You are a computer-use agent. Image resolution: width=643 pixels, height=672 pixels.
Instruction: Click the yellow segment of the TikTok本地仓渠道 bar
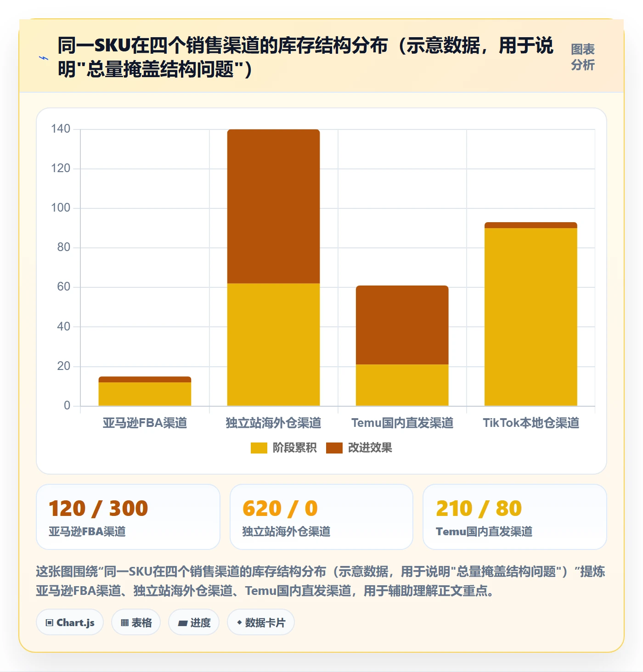530,317
